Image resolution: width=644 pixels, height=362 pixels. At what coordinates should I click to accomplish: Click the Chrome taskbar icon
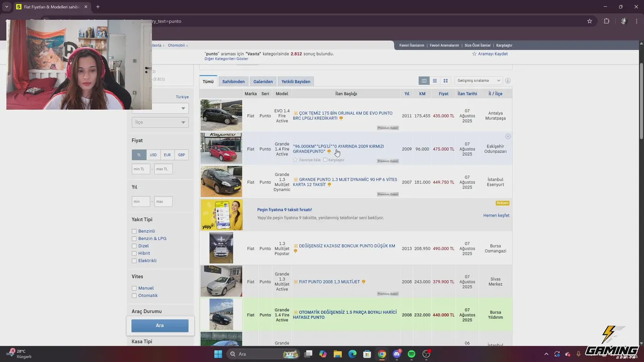pos(382,354)
